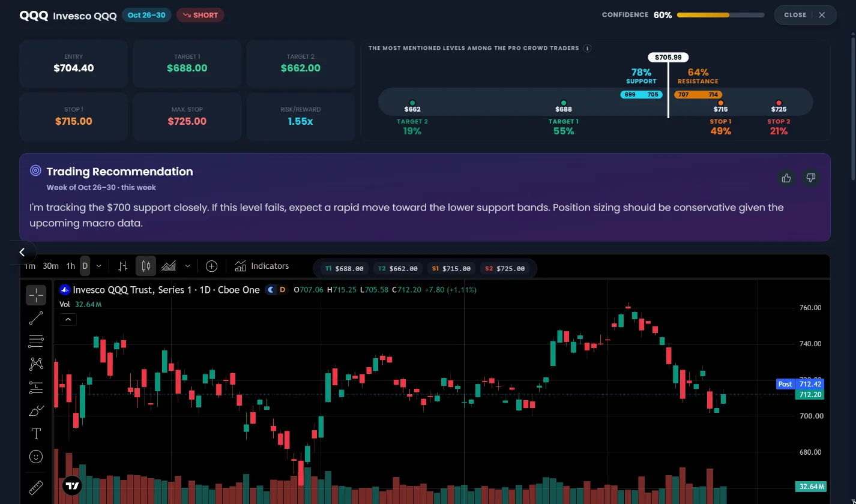856x504 pixels.
Task: Collapse the chart legend with caret
Action: pos(68,320)
